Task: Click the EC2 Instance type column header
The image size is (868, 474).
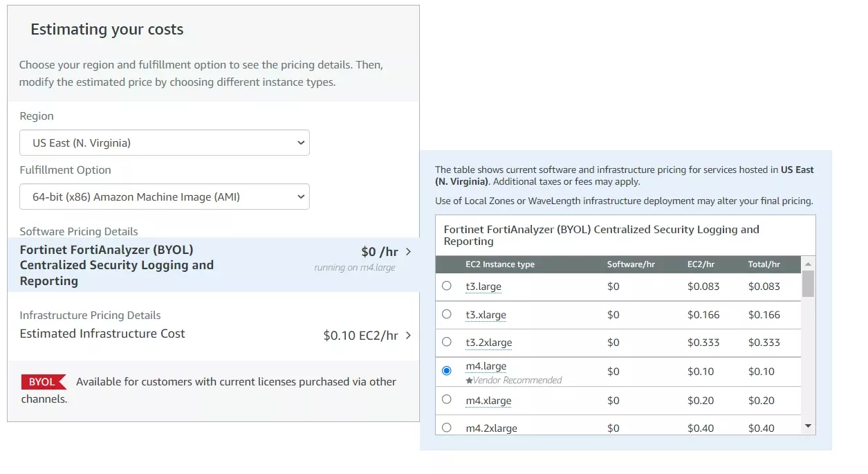Action: [x=500, y=264]
